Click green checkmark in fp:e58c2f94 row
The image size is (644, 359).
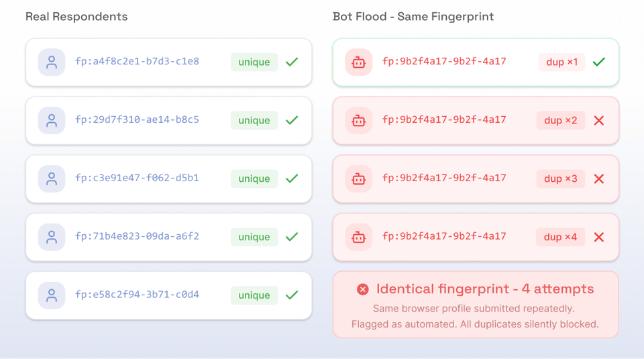[292, 295]
